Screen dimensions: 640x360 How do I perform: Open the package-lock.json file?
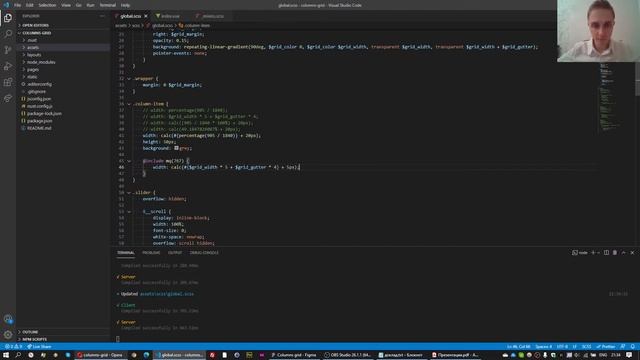[63, 113]
